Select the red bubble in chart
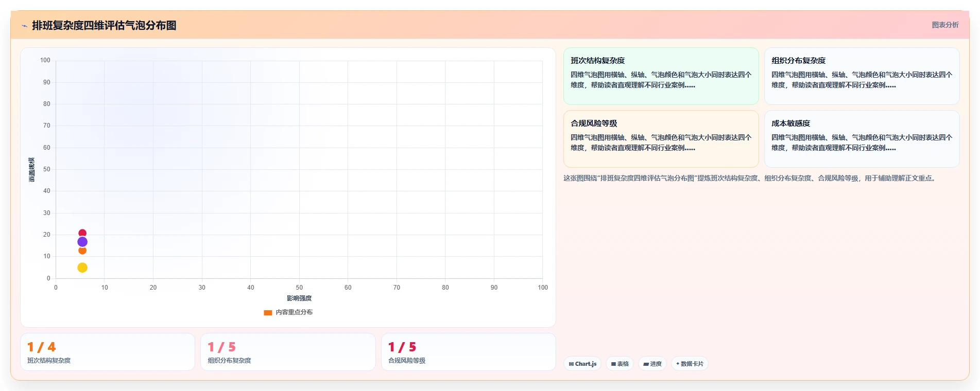Viewport: 980px width, 391px height. tap(82, 233)
